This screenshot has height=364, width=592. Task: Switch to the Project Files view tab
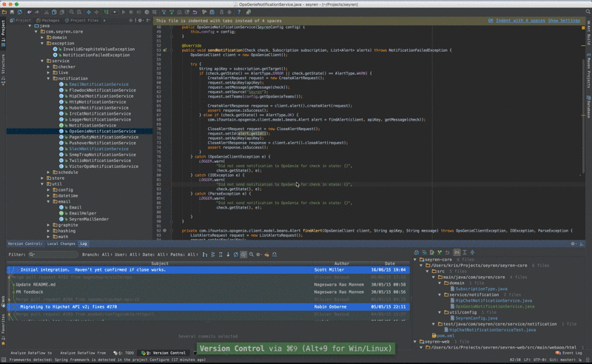(x=81, y=21)
